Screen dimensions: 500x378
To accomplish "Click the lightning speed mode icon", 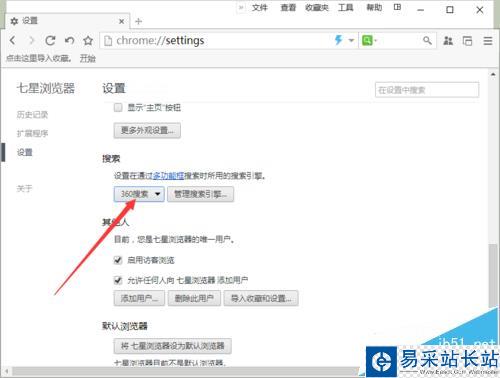I will pyautogui.click(x=338, y=40).
